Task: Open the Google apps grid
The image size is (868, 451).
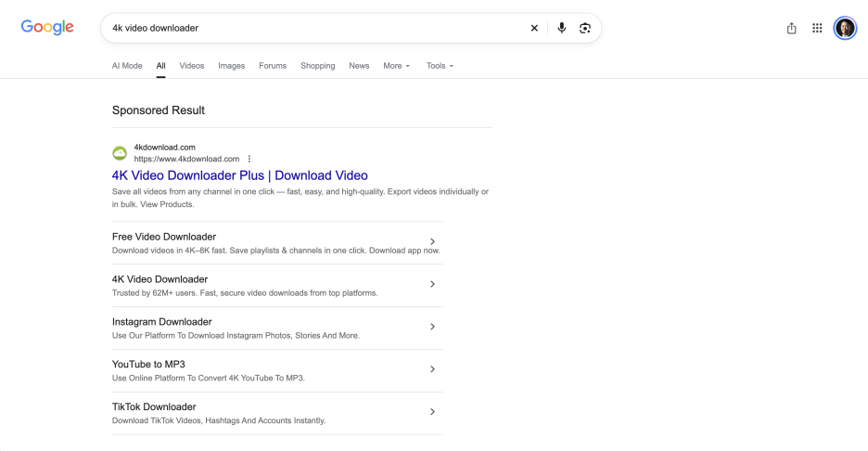Action: click(817, 28)
